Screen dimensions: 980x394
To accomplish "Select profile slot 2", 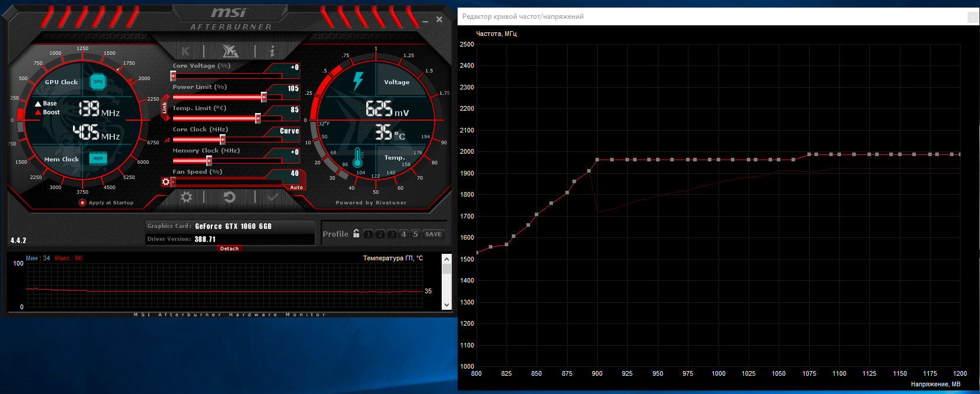I will [380, 234].
